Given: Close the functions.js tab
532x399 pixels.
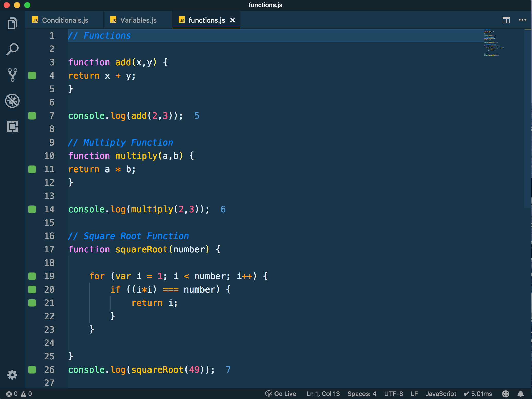Looking at the screenshot, I should (233, 20).
